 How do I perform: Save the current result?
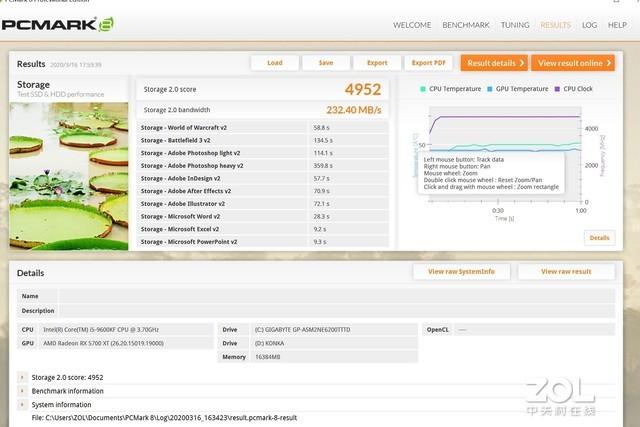tap(326, 63)
